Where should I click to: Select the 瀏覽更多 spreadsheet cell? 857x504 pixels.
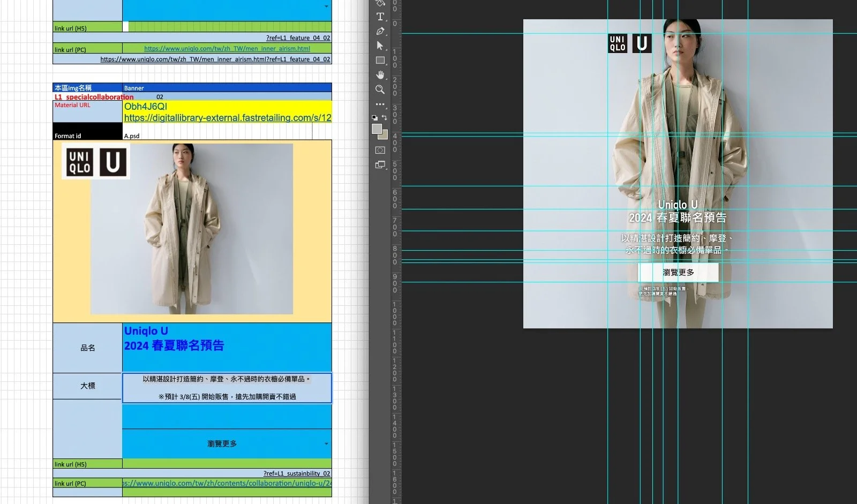click(227, 443)
